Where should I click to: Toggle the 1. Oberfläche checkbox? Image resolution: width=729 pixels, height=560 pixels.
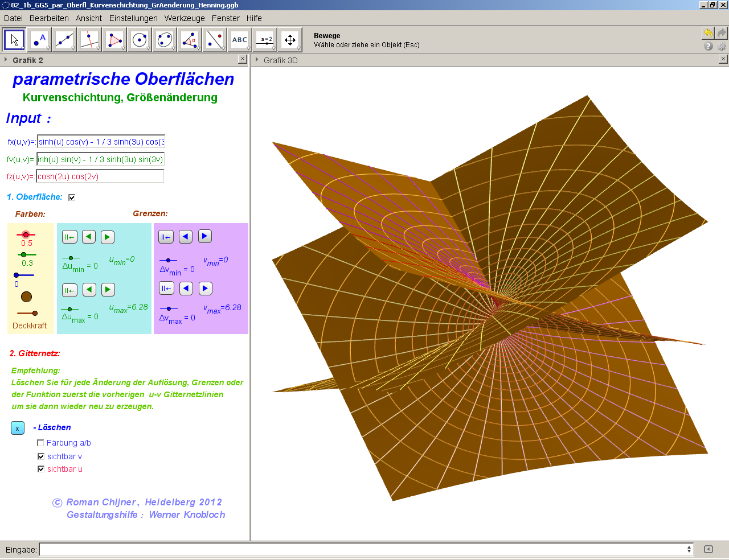pyautogui.click(x=72, y=197)
